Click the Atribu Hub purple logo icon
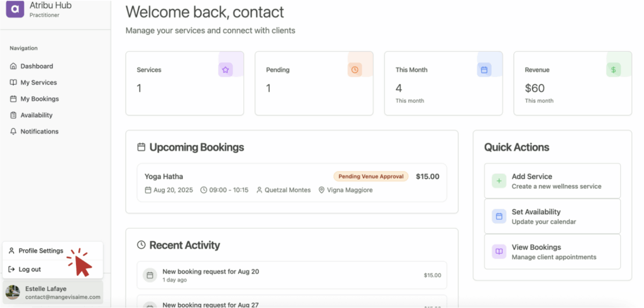This screenshot has height=308, width=644. click(14, 9)
